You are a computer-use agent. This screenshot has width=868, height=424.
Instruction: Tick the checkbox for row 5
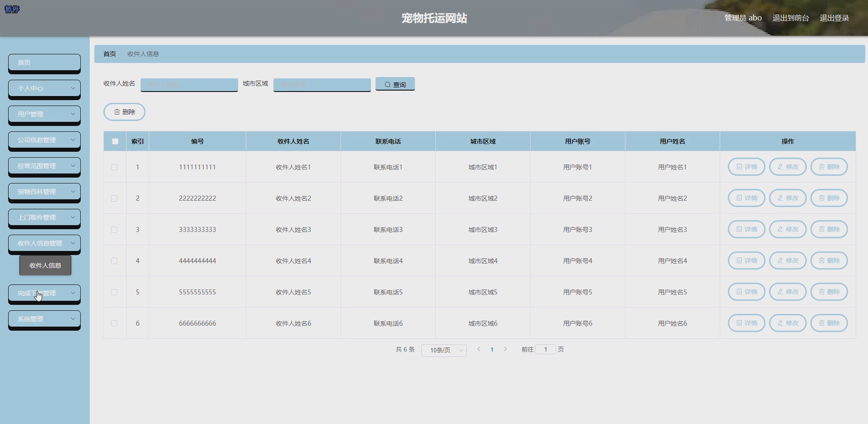pos(114,292)
